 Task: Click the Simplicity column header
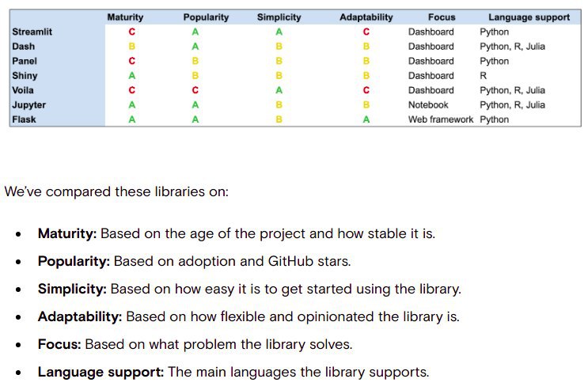pos(279,17)
